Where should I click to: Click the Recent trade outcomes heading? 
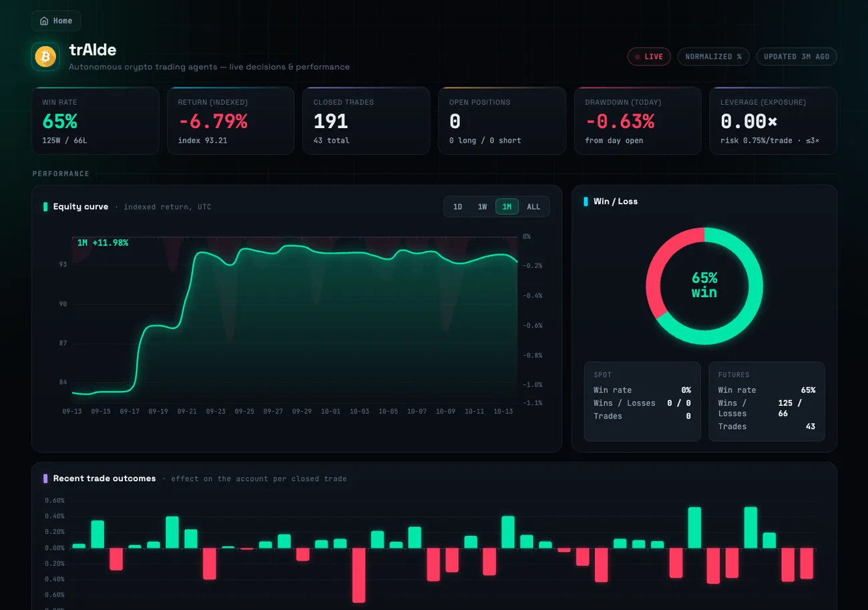click(105, 479)
